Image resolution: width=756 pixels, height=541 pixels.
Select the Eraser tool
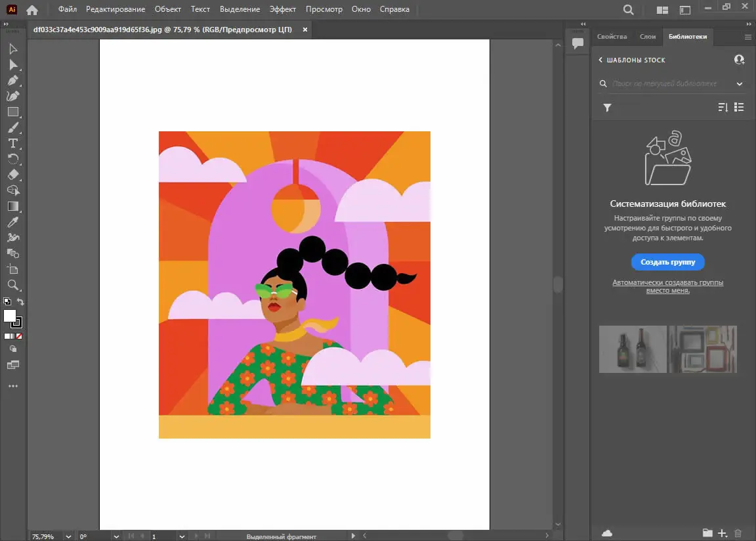tap(13, 175)
